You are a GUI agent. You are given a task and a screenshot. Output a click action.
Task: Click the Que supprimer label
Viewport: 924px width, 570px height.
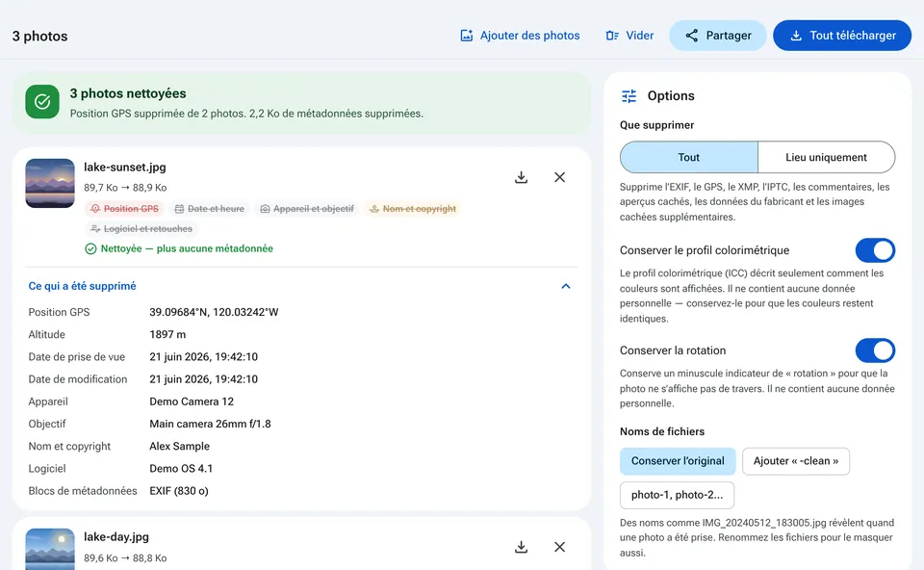tap(656, 125)
